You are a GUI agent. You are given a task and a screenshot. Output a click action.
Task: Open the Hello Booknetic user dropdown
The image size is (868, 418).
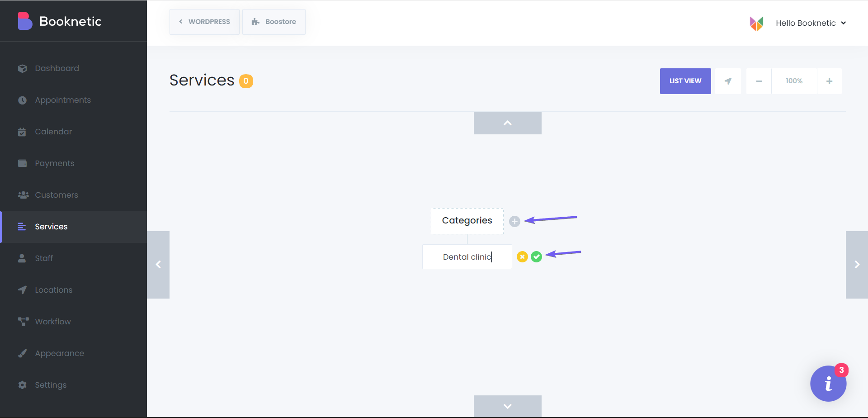pyautogui.click(x=811, y=23)
